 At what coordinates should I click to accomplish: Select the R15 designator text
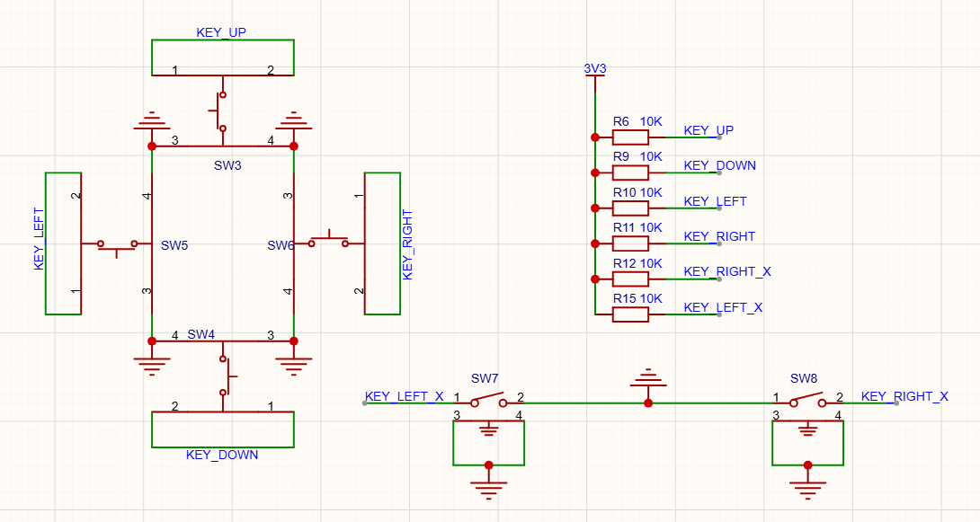(624, 298)
